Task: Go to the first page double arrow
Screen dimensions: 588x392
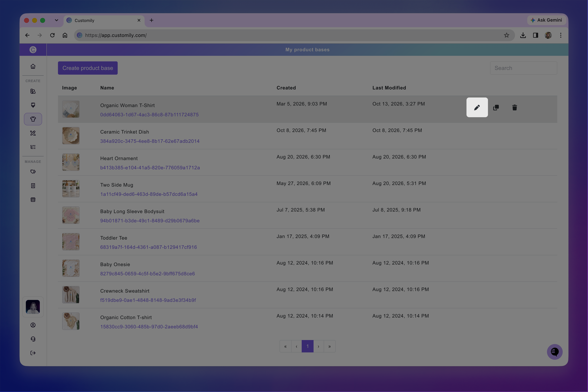Action: (285, 346)
